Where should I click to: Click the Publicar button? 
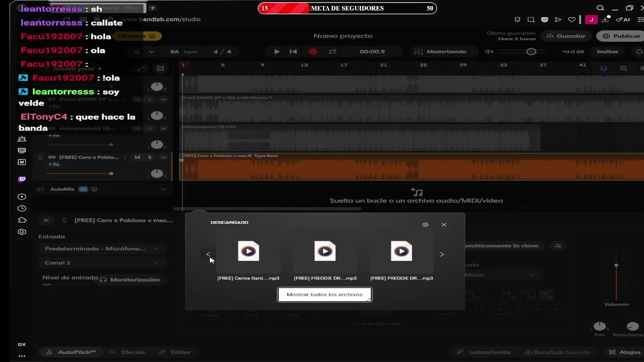[x=621, y=36]
